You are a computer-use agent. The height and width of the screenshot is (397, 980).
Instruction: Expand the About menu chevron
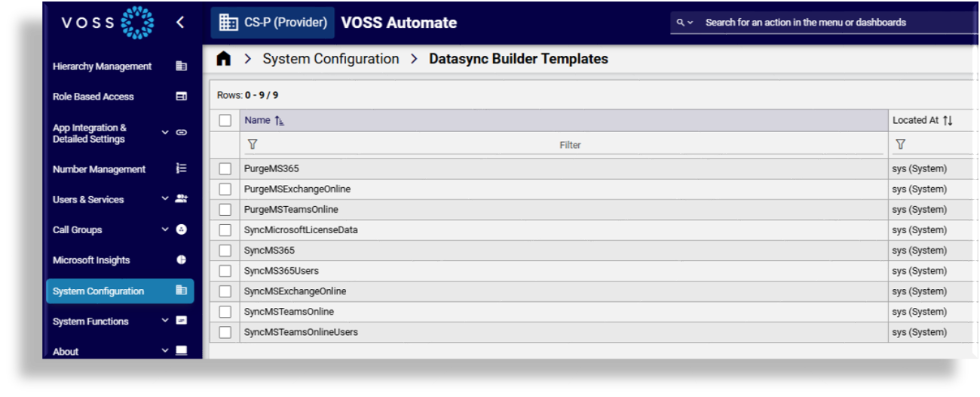pyautogui.click(x=165, y=350)
